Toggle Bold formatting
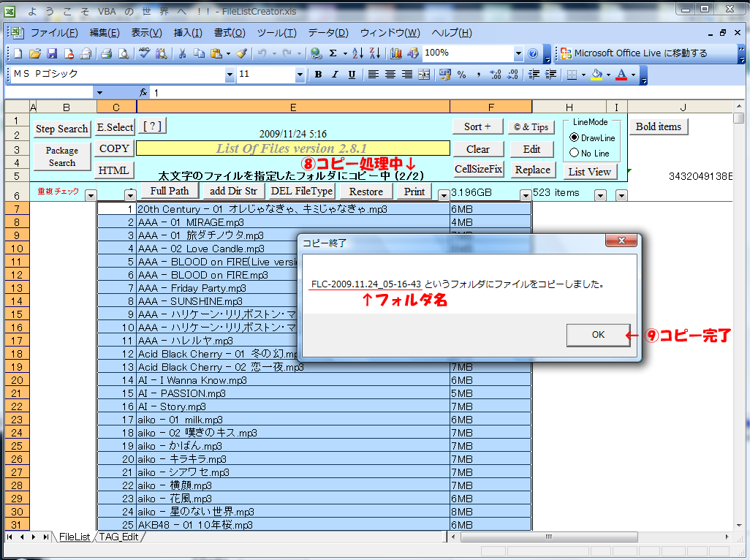The height and width of the screenshot is (560, 750). point(318,74)
